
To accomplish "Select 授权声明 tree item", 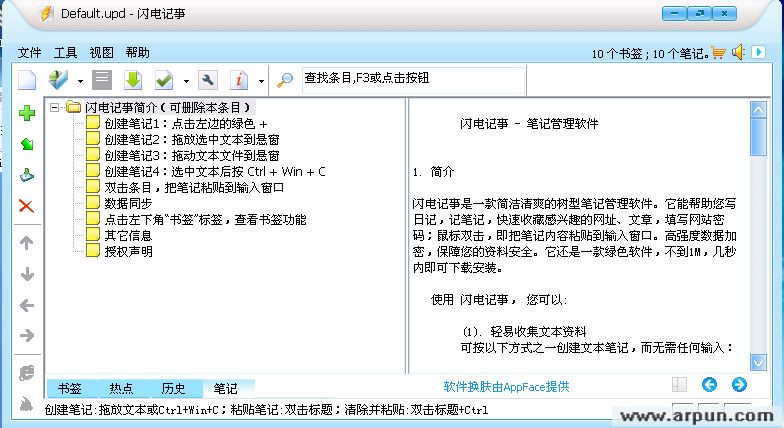I will (x=128, y=252).
